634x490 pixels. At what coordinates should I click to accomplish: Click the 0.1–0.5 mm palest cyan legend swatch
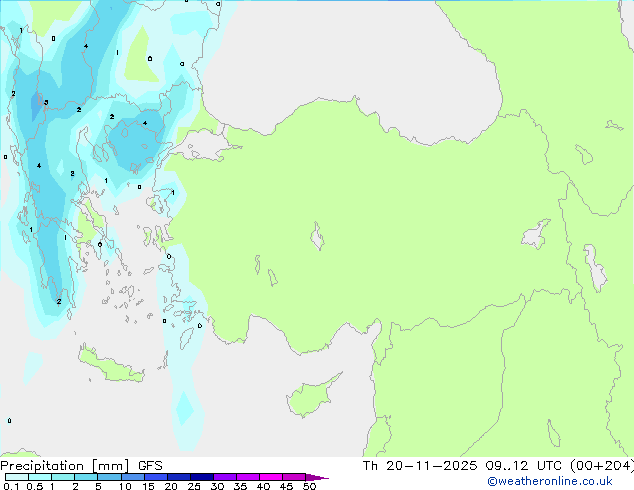[17, 477]
